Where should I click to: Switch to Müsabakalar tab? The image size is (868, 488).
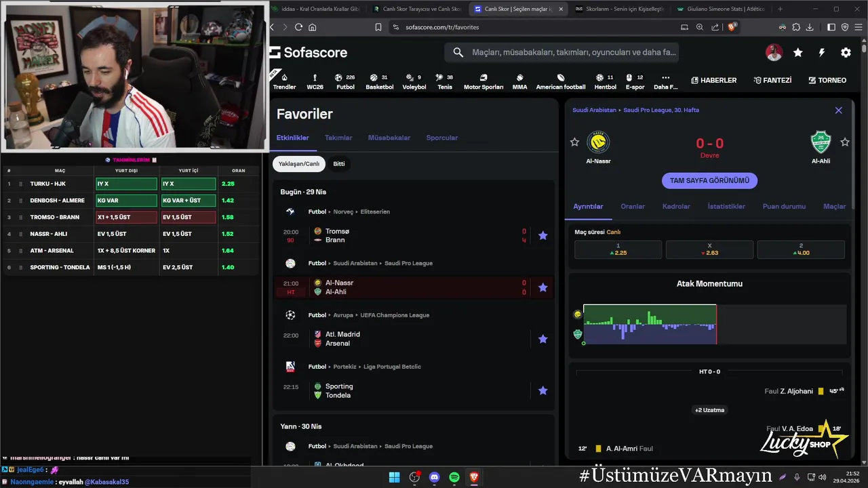pos(389,138)
